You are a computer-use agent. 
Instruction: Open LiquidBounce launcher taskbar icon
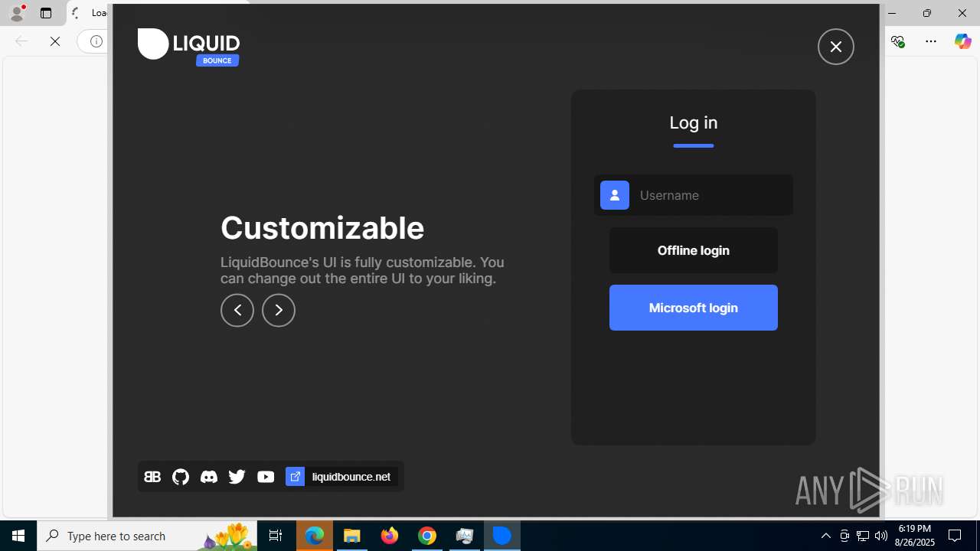tap(502, 536)
